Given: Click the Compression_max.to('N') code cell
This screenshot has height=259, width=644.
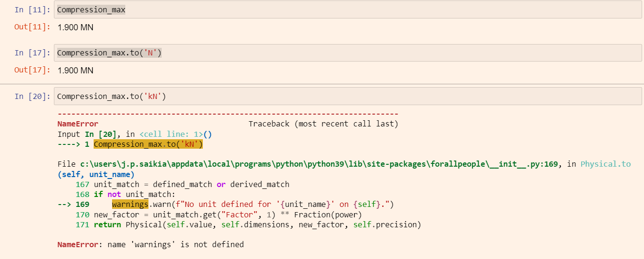Looking at the screenshot, I should point(348,53).
